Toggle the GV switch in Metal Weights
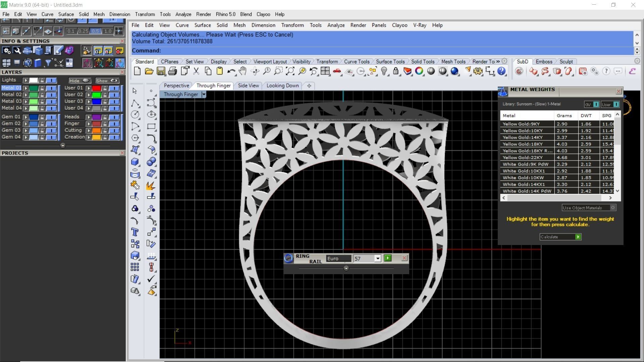This screenshot has width=644, height=362. pyautogui.click(x=596, y=105)
